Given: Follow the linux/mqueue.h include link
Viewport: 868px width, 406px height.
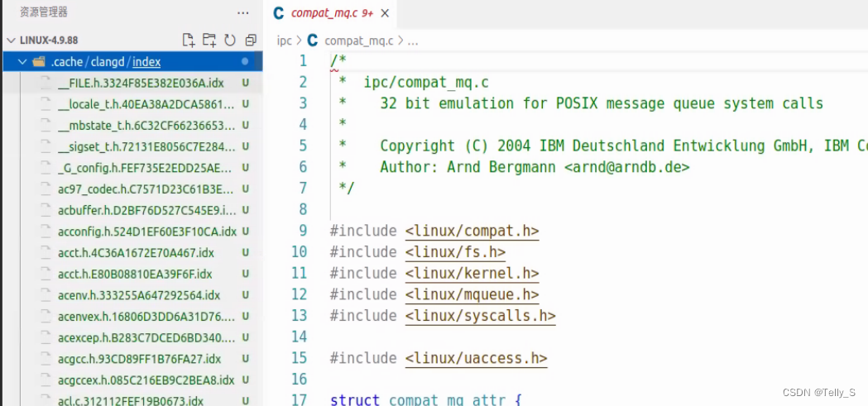Looking at the screenshot, I should (472, 294).
